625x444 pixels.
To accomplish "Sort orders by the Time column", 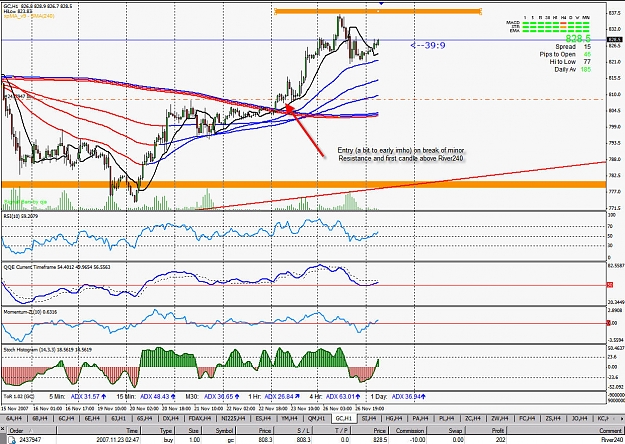I will click(98, 430).
